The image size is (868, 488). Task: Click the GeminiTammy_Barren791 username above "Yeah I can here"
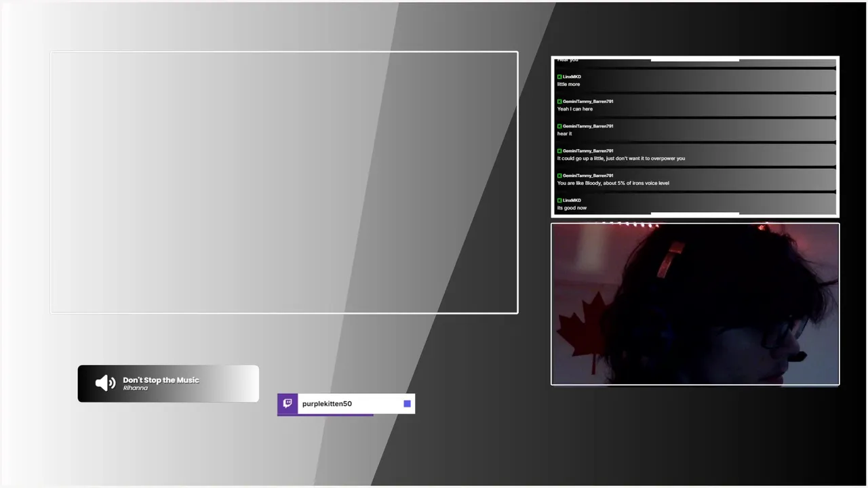[588, 102]
